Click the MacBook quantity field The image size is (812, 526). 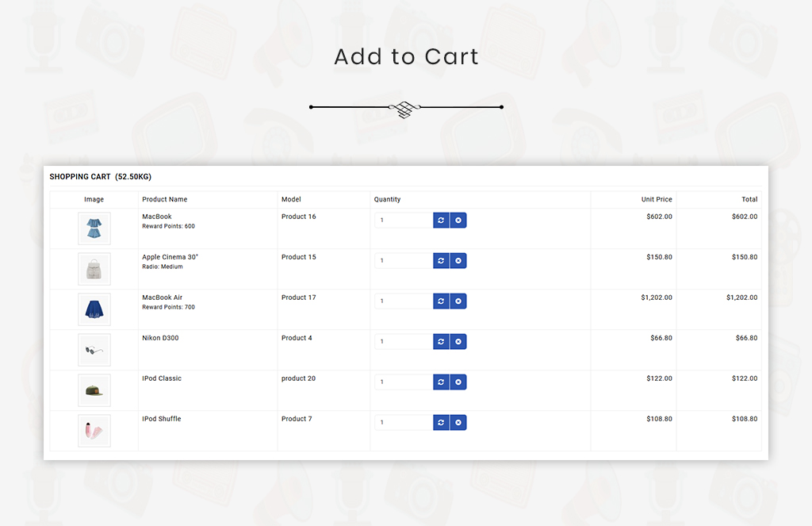[x=404, y=221]
